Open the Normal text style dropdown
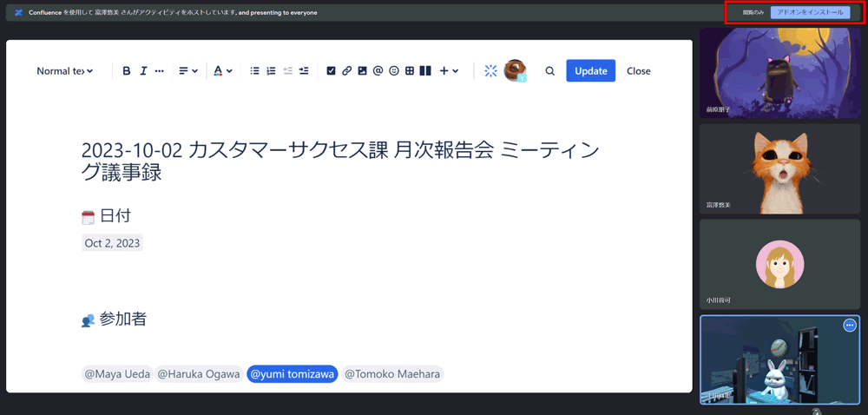This screenshot has width=868, height=415. (x=65, y=71)
